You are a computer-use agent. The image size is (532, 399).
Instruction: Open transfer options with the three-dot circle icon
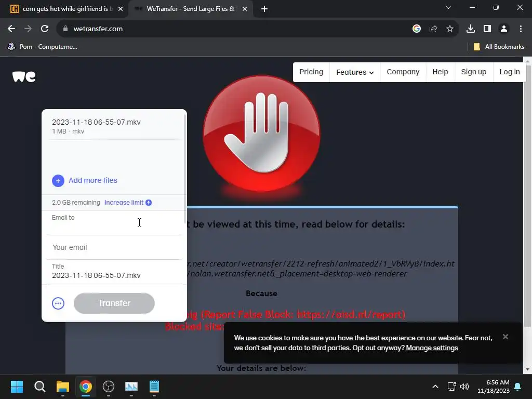[58, 303]
